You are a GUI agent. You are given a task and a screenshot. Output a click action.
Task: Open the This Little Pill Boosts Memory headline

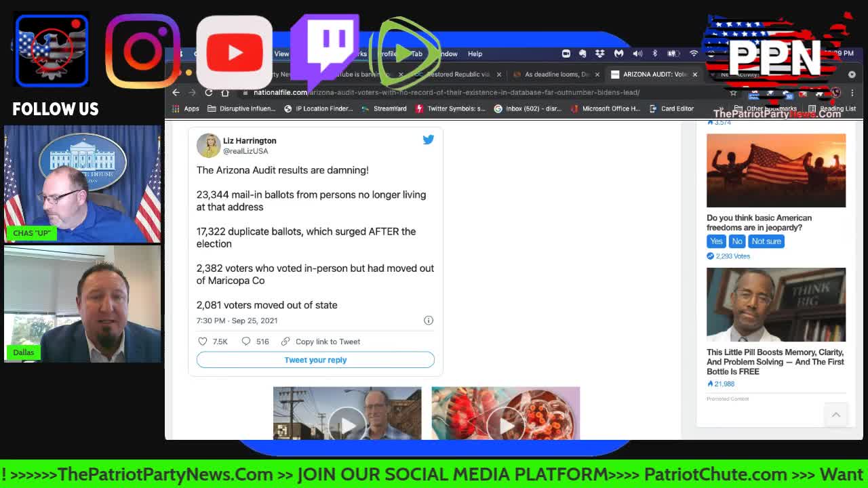(x=775, y=362)
